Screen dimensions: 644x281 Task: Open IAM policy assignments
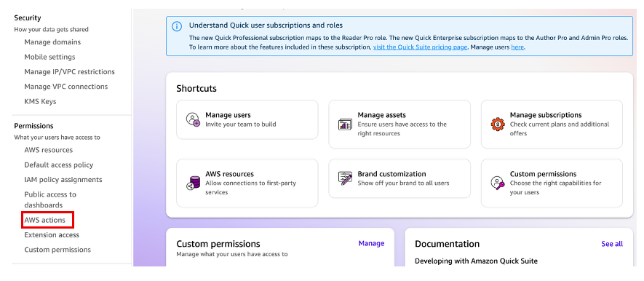coord(63,180)
